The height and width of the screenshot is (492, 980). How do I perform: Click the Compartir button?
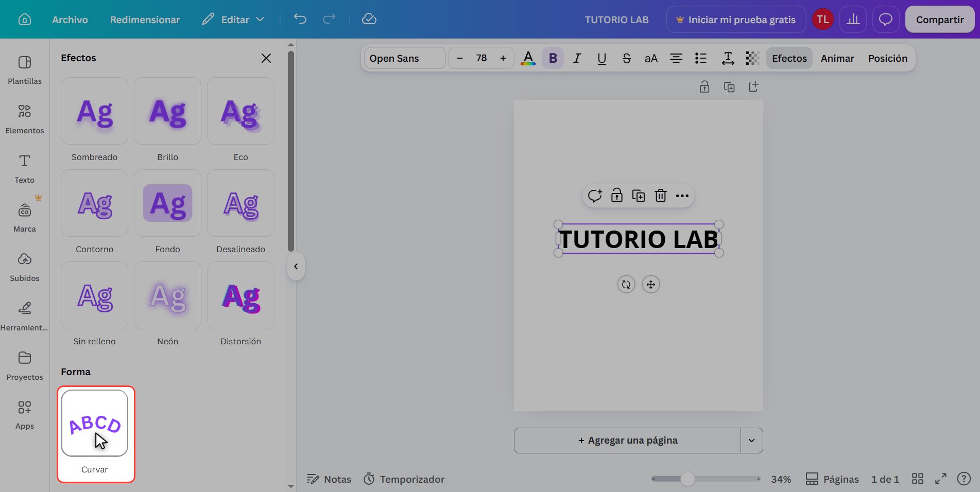(940, 20)
